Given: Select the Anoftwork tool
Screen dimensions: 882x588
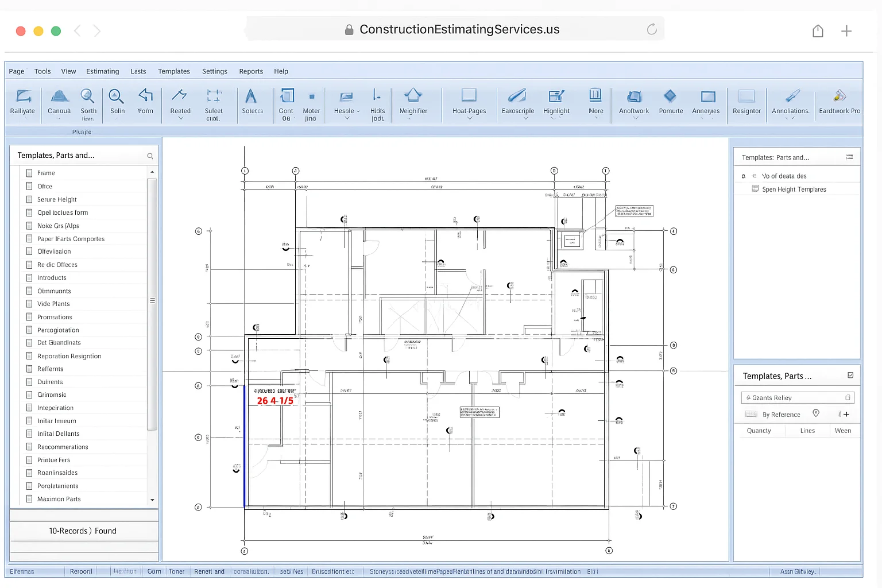Looking at the screenshot, I should point(634,96).
